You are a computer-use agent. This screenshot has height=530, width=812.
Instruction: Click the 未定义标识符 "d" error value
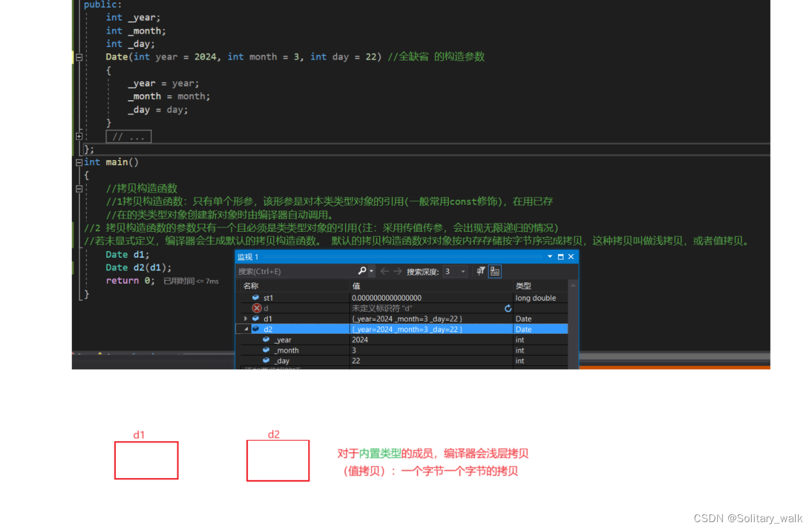[382, 308]
